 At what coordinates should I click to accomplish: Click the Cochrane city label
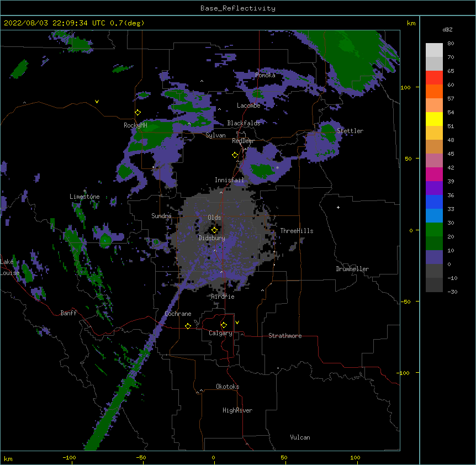(178, 314)
